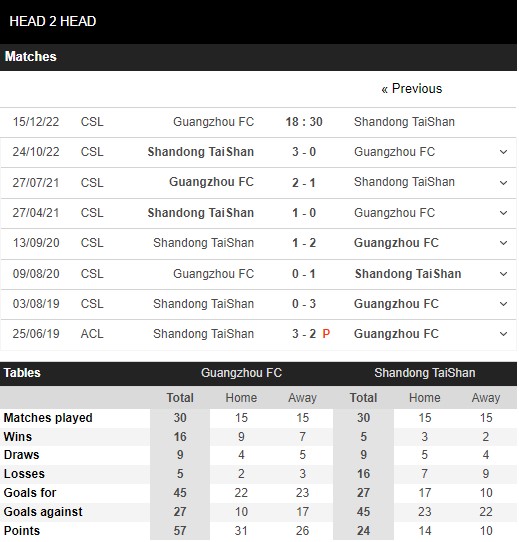This screenshot has width=519, height=542.
Task: Expand the 27/07/21 match row chevron
Action: (503, 183)
